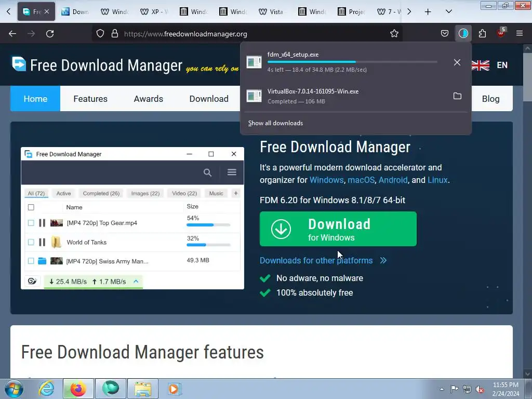Pause icon beside Top Gear.mp4
The width and height of the screenshot is (532, 399).
click(x=42, y=223)
